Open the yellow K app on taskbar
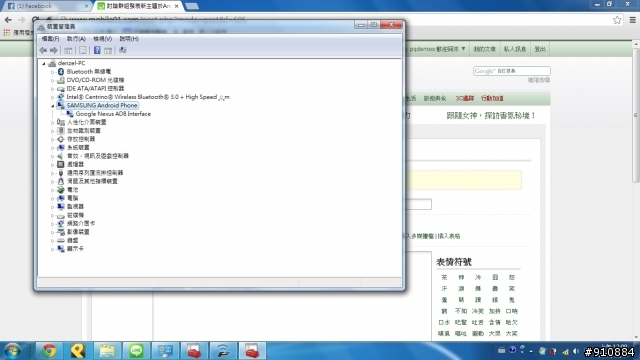Image resolution: width=640 pixels, height=360 pixels. pos(78,351)
